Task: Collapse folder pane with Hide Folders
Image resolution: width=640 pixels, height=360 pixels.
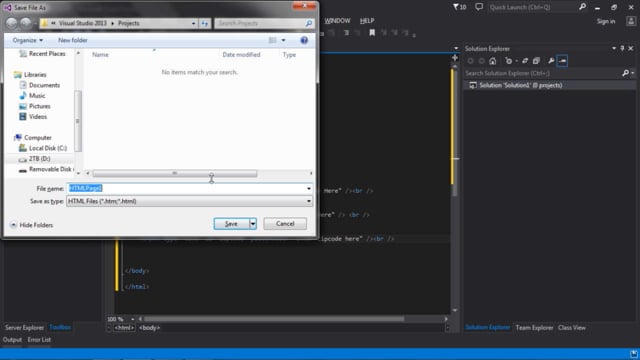Action: pos(31,225)
